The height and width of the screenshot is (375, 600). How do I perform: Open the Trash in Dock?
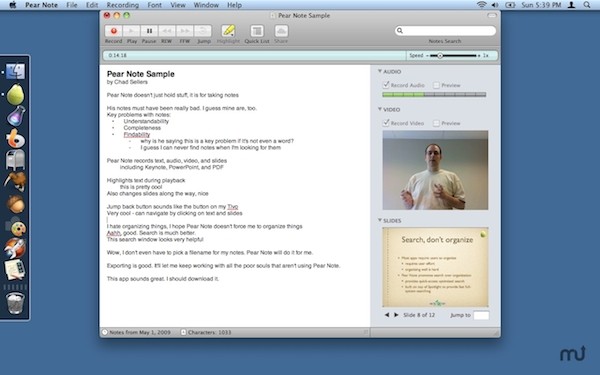click(x=15, y=303)
